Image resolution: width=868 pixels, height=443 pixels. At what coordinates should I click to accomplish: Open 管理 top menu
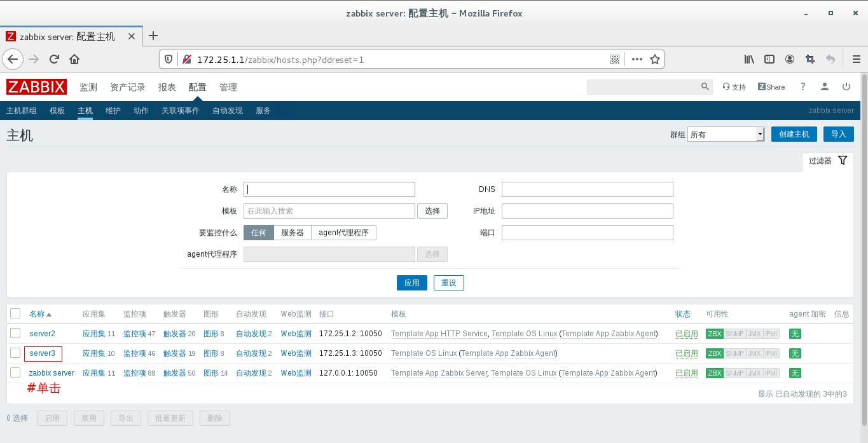[x=228, y=87]
